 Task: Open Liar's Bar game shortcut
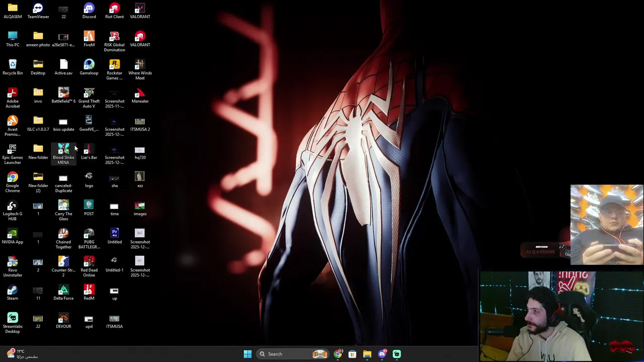tap(89, 151)
